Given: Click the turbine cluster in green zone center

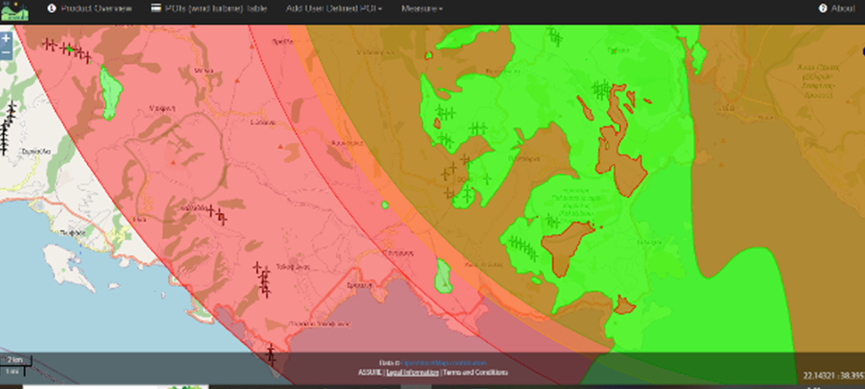Looking at the screenshot, I should (x=602, y=88).
